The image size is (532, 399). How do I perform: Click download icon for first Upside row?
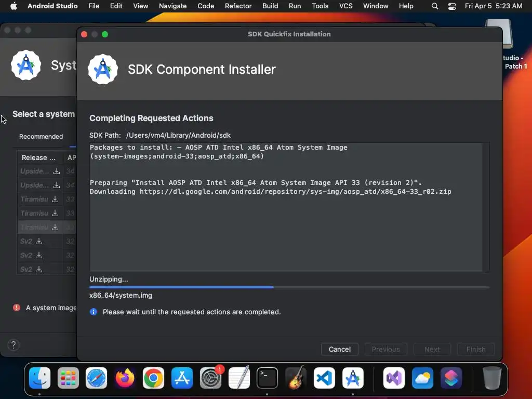(x=57, y=171)
